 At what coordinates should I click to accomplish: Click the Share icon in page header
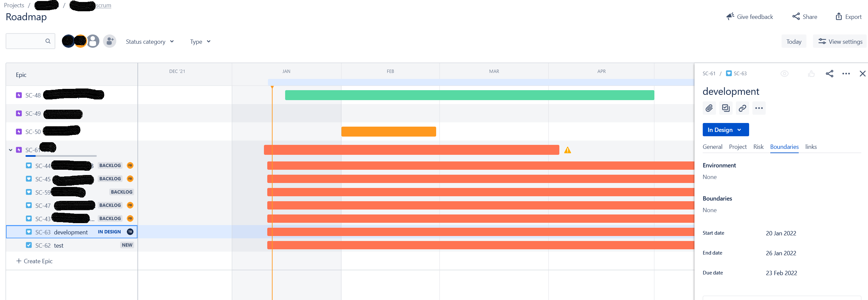796,17
